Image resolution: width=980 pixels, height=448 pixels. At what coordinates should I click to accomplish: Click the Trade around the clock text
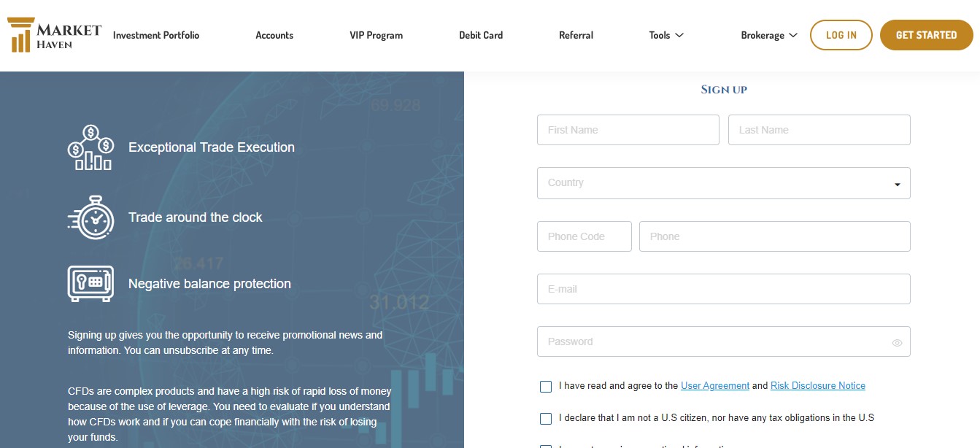tap(196, 217)
